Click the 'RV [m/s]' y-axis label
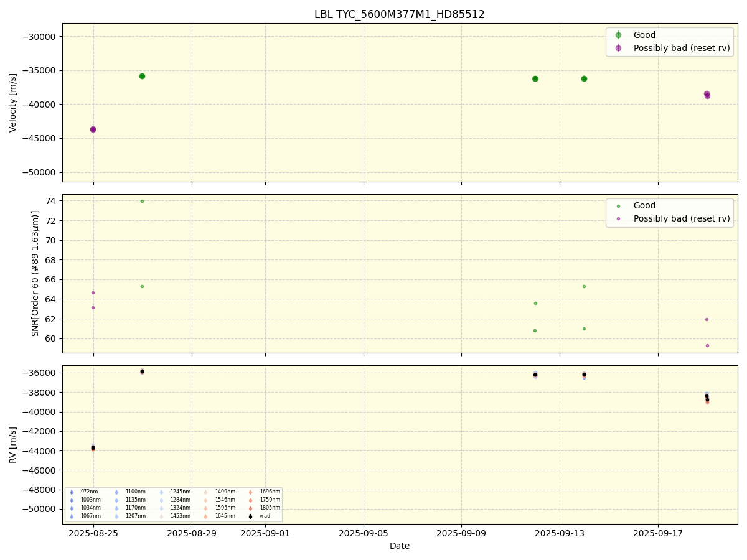Viewport: 747px width, 560px height. (x=13, y=444)
